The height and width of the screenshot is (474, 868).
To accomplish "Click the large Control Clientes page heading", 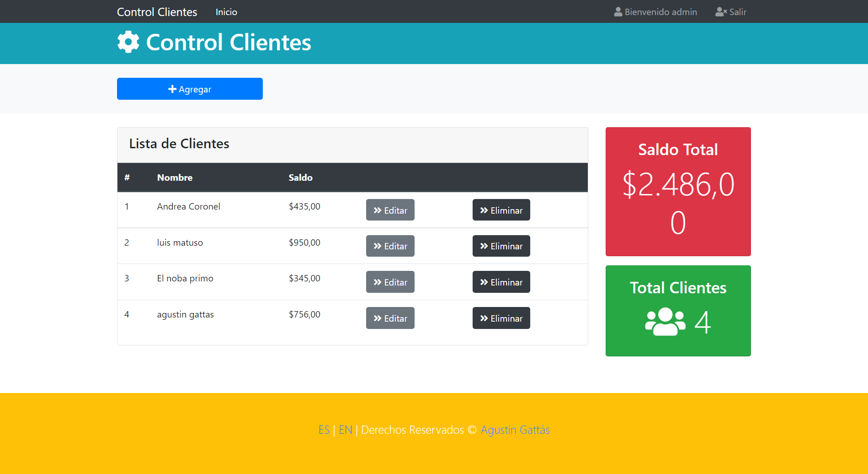I will point(229,42).
